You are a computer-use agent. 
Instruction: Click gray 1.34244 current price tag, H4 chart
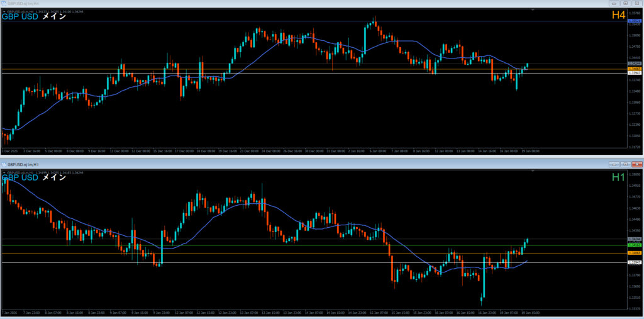click(x=635, y=64)
